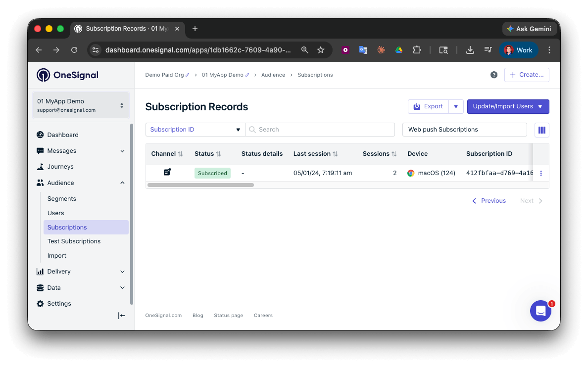
Task: Click the subscription Search field
Action: coord(320,130)
